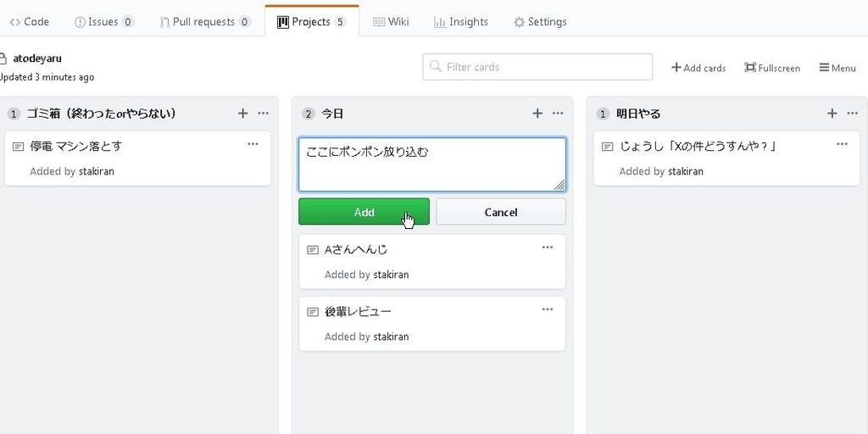
Task: Click the Fullscreen frame icon
Action: click(x=750, y=67)
